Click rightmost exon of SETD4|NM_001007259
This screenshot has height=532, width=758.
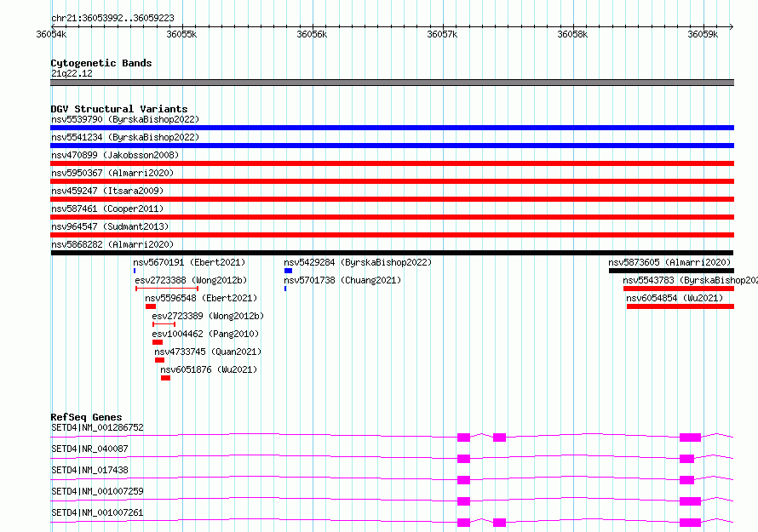(690, 501)
